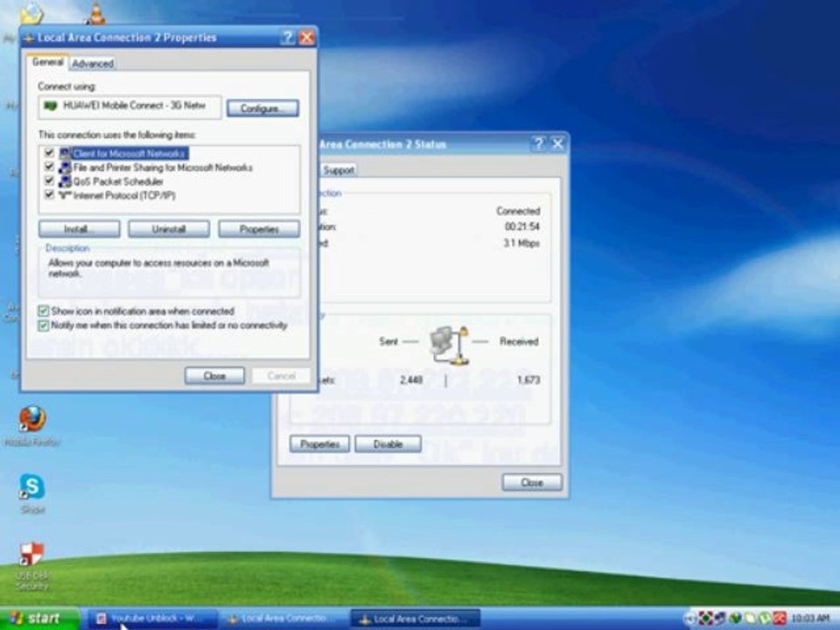Select QoS Packet Scheduler text row
840x630 pixels.
coord(118,182)
